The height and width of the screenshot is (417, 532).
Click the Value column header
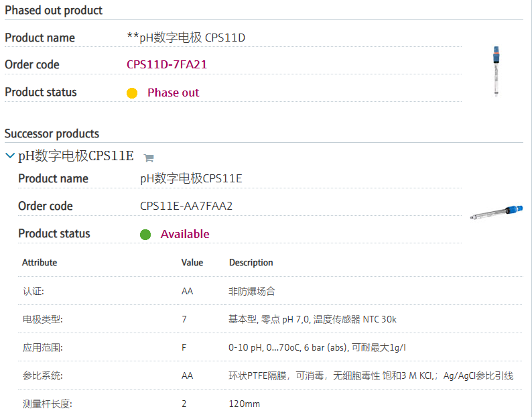click(192, 263)
